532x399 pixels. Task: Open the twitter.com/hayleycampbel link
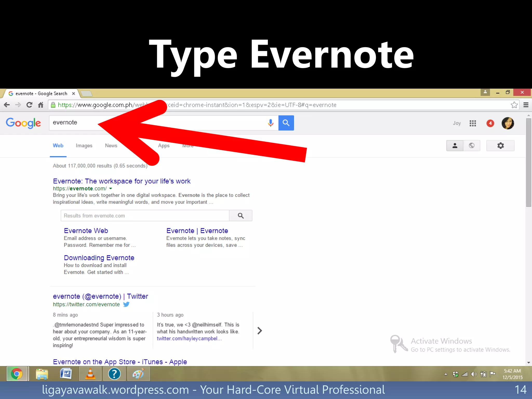click(x=189, y=338)
